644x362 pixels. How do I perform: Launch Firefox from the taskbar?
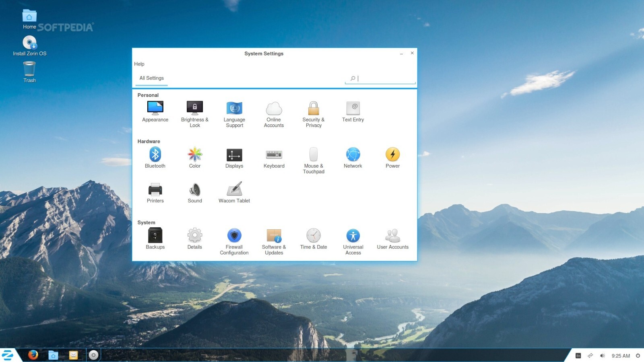[x=33, y=355]
